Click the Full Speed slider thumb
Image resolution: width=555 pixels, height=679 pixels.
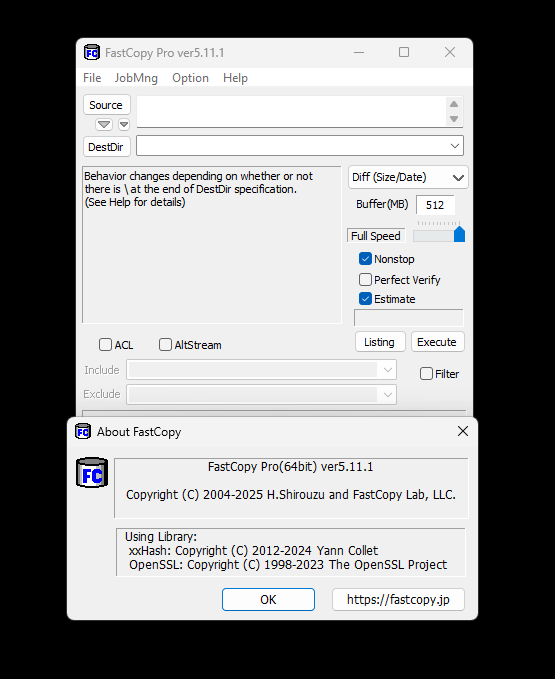click(x=459, y=234)
